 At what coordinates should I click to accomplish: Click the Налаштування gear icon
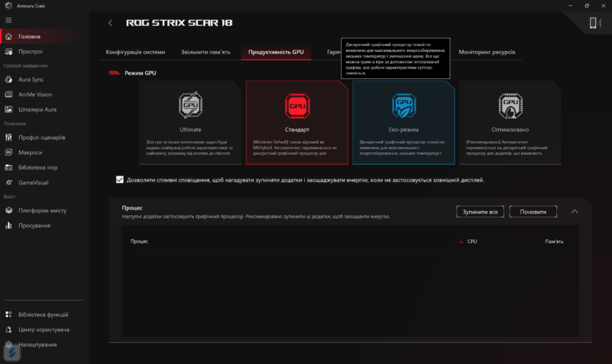click(9, 344)
